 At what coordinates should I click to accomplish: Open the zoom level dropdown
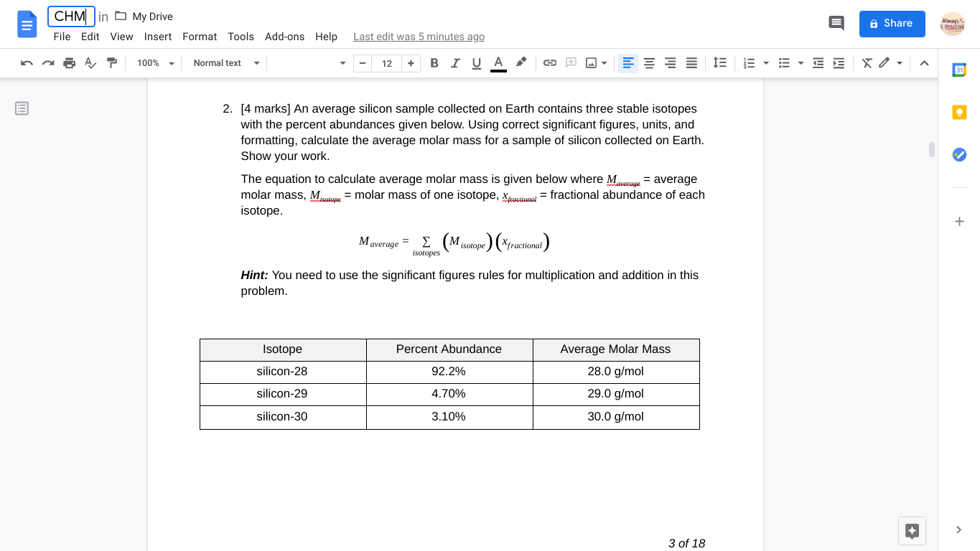155,63
